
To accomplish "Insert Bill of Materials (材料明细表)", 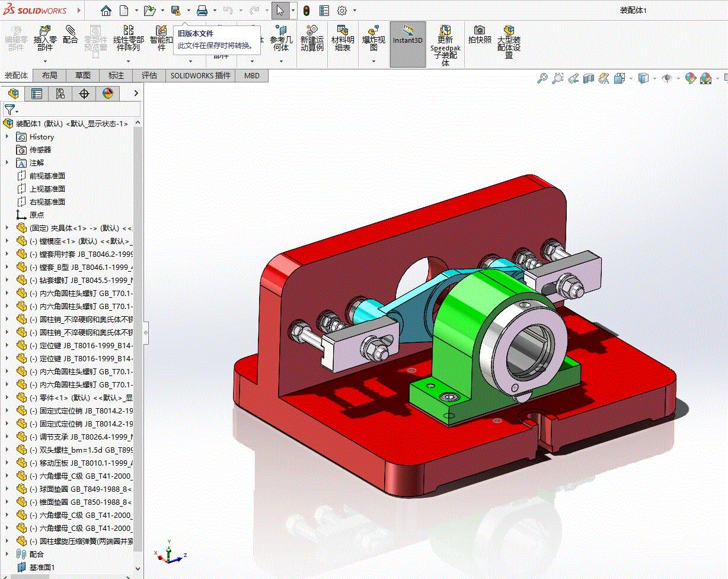I will click(x=342, y=39).
